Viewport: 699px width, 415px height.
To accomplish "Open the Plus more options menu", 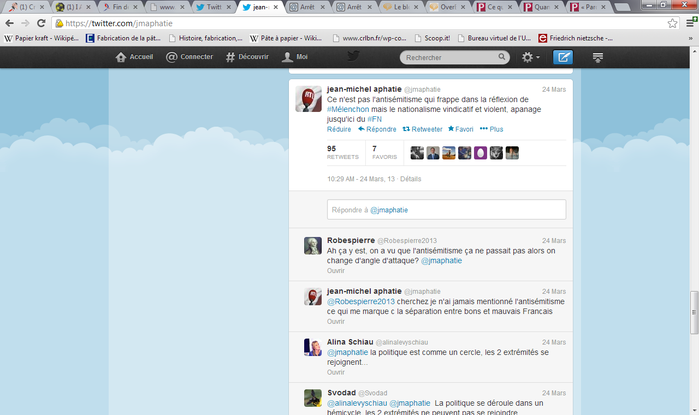I will pos(491,129).
